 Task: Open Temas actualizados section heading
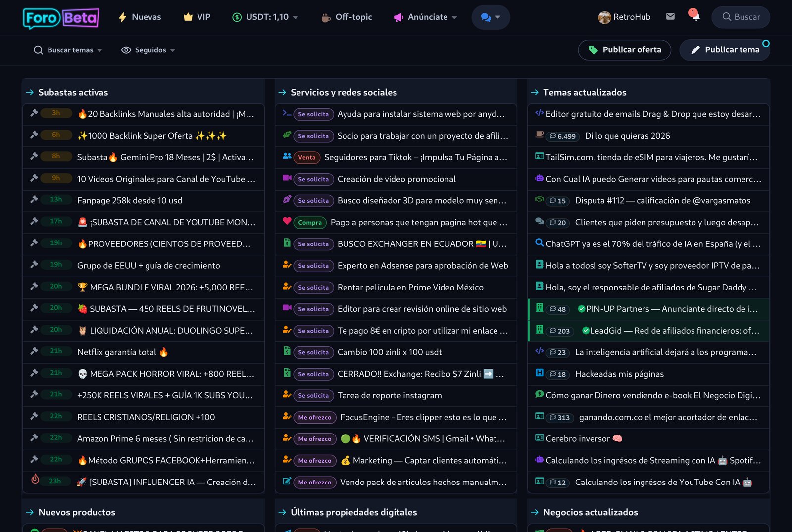585,92
